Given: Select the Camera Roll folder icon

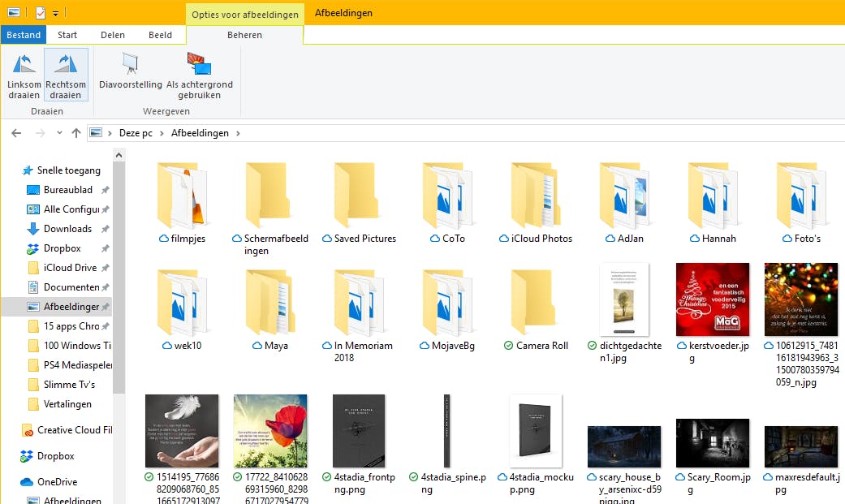Looking at the screenshot, I should click(x=535, y=303).
